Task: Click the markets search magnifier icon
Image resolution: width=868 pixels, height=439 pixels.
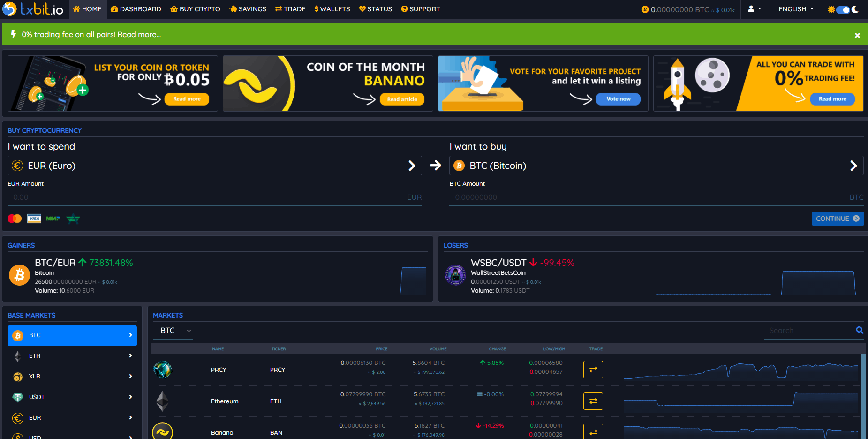Action: tap(860, 330)
